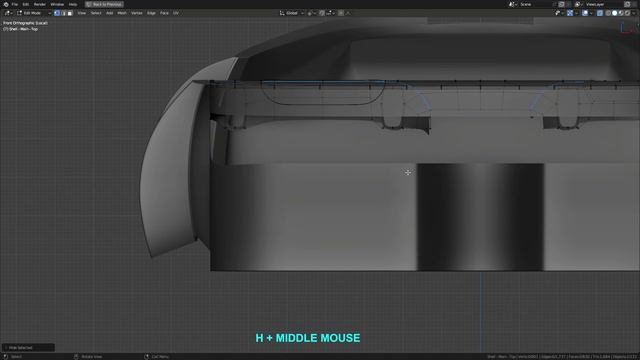
Task: Open the viewport Add menu
Action: (x=109, y=13)
